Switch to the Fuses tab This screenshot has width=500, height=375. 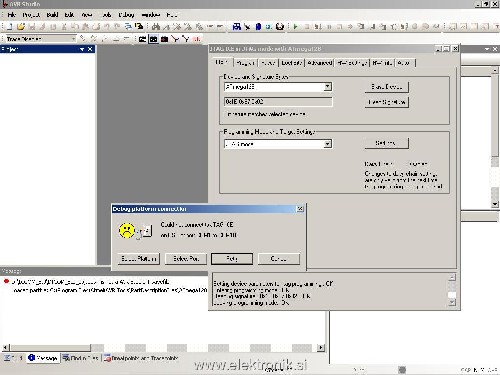268,63
